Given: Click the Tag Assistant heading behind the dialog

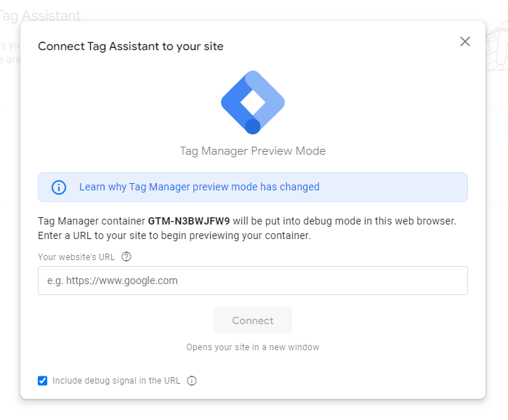Looking at the screenshot, I should point(44,15).
